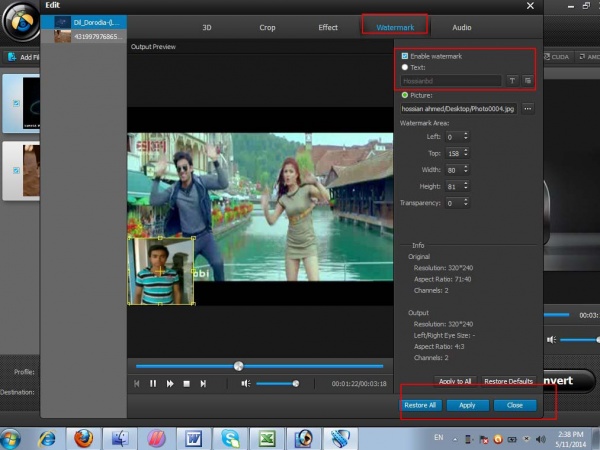Click the Apply button
Viewport: 600px width, 450px height.
pyautogui.click(x=467, y=405)
